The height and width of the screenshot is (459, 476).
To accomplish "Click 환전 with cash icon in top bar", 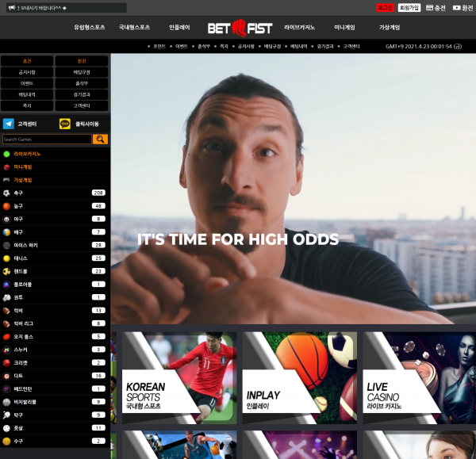I will (x=463, y=8).
